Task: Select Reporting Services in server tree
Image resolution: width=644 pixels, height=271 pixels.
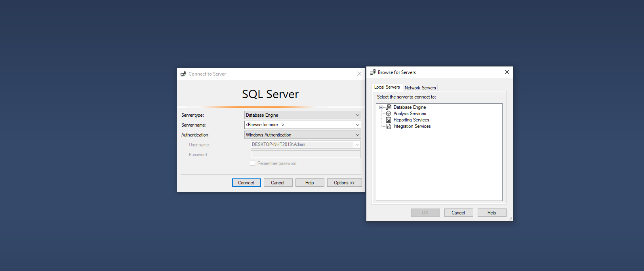Action: click(x=411, y=120)
